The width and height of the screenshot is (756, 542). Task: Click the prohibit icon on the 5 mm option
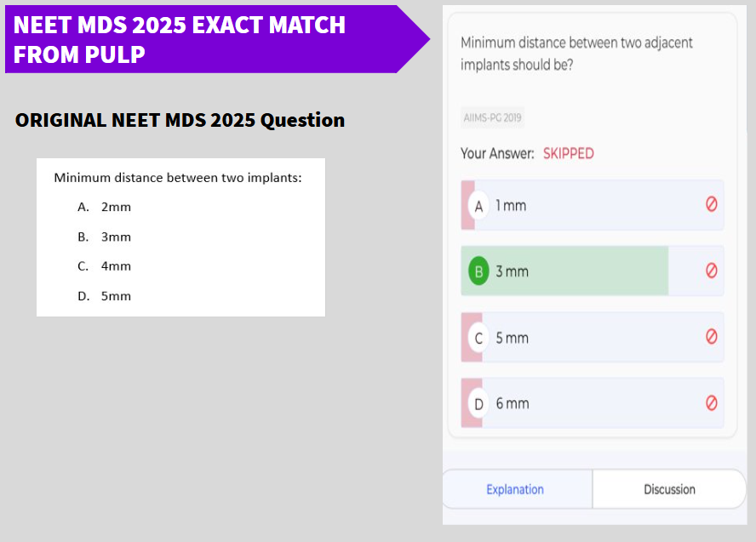tap(711, 336)
